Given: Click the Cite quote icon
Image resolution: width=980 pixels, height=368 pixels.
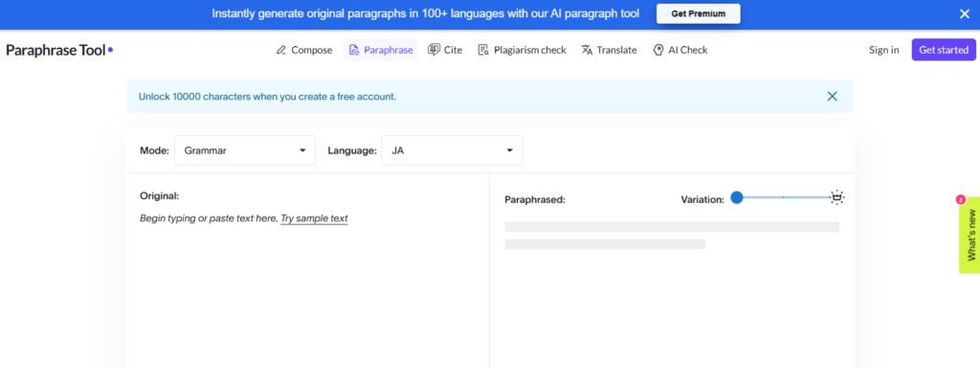Looking at the screenshot, I should [x=434, y=50].
